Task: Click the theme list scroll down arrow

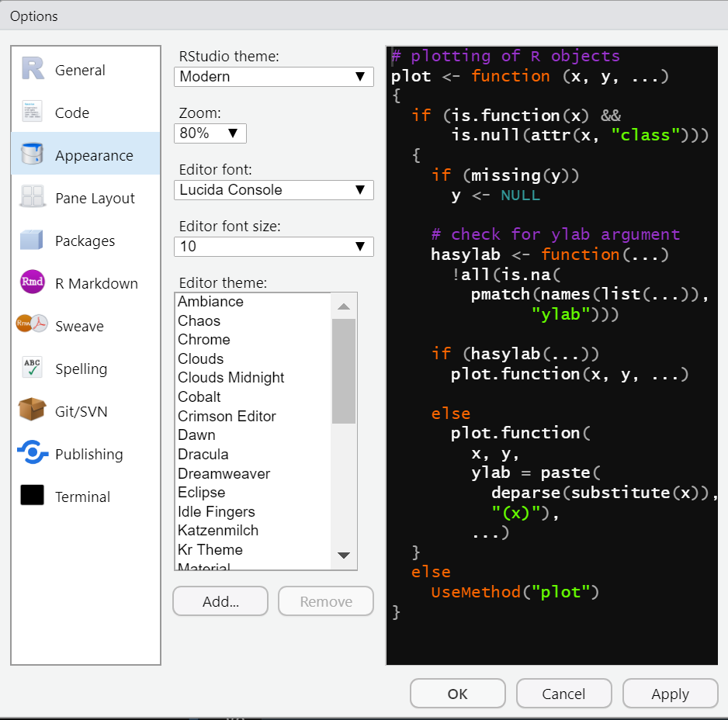Action: coord(344,556)
